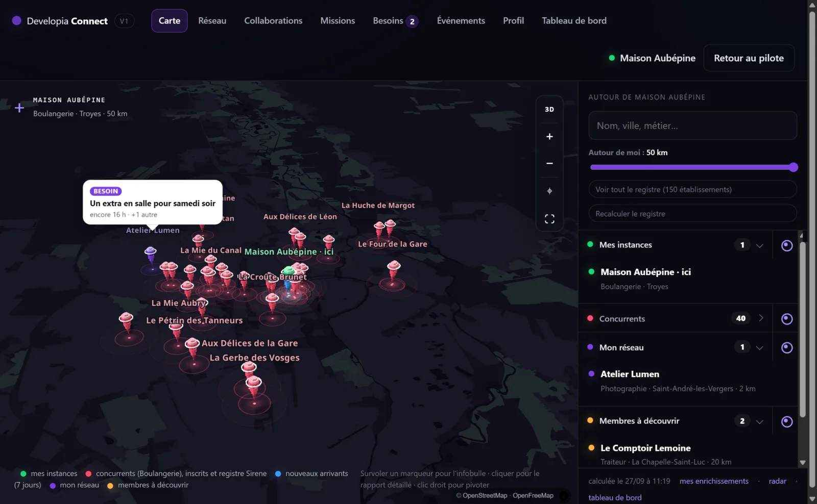Open the mes enrichissements link

714,481
